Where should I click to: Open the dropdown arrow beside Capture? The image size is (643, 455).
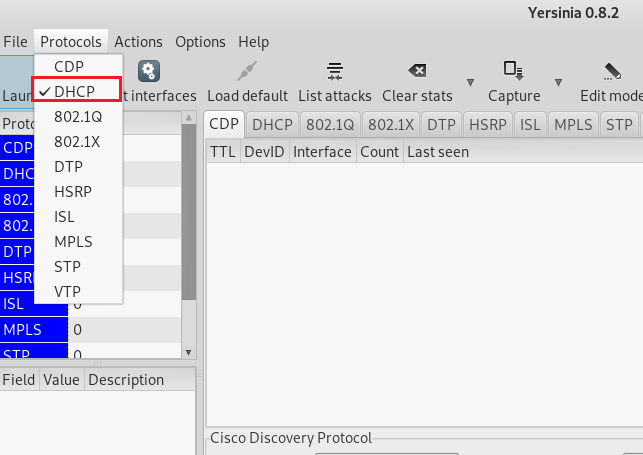(558, 83)
